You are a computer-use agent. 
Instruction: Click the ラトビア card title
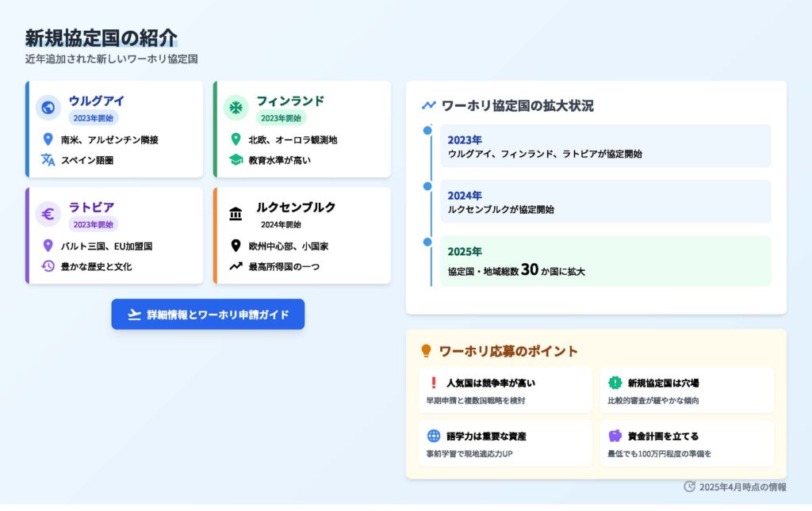point(91,208)
